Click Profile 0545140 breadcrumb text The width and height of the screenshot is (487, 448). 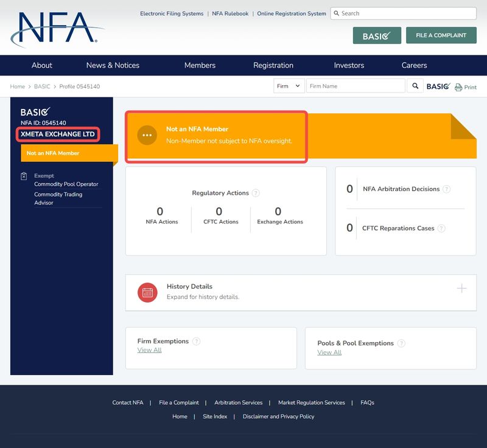click(80, 86)
